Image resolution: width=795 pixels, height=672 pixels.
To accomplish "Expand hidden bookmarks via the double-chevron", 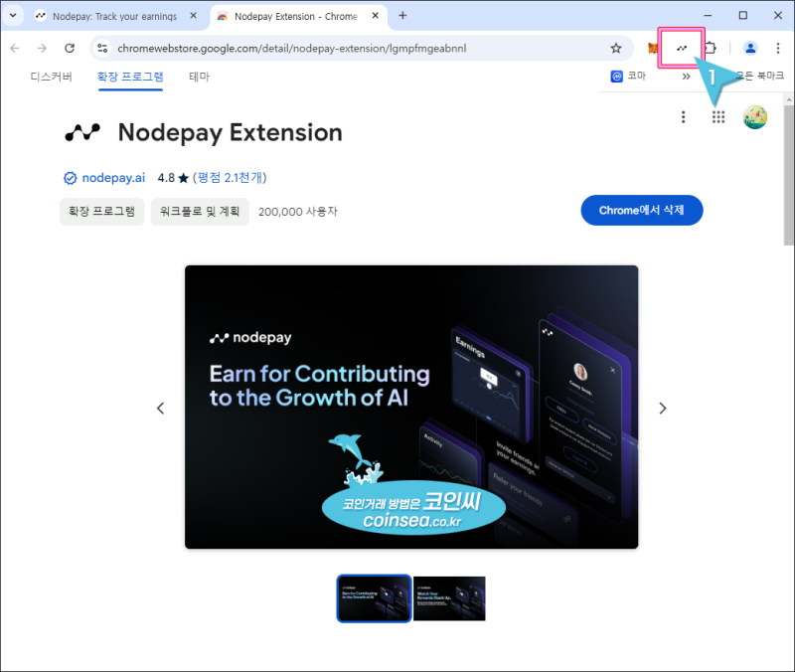I will pos(687,76).
